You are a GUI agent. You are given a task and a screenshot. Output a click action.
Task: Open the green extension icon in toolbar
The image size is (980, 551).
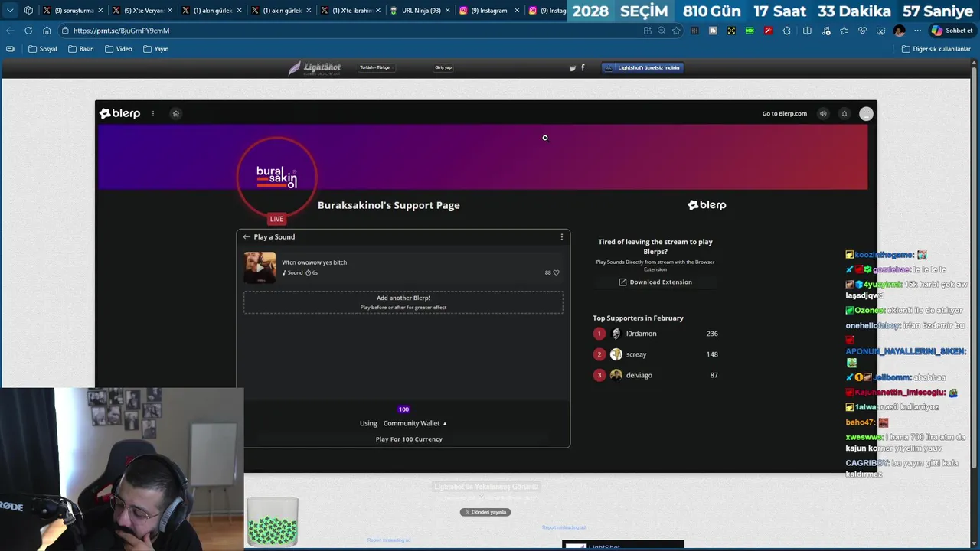750,31
